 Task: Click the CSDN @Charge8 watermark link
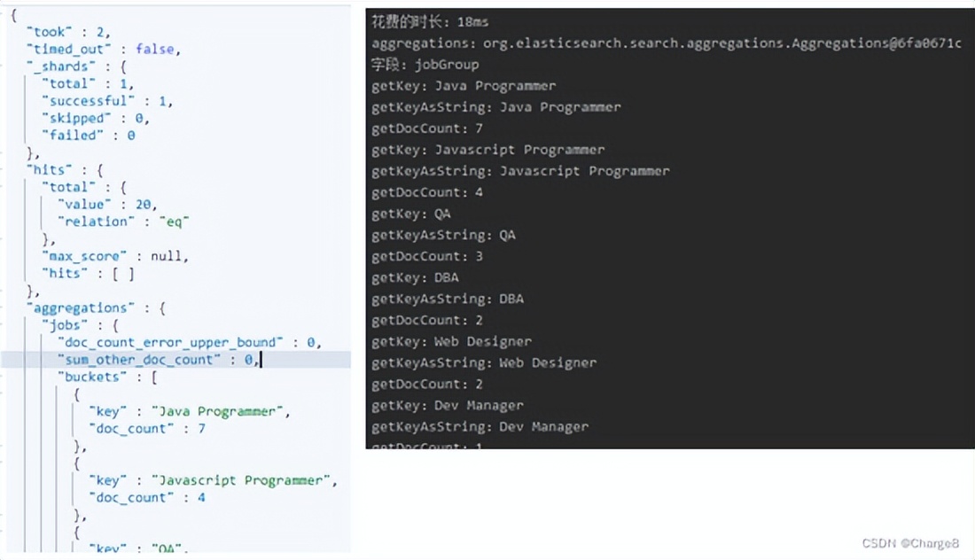911,543
